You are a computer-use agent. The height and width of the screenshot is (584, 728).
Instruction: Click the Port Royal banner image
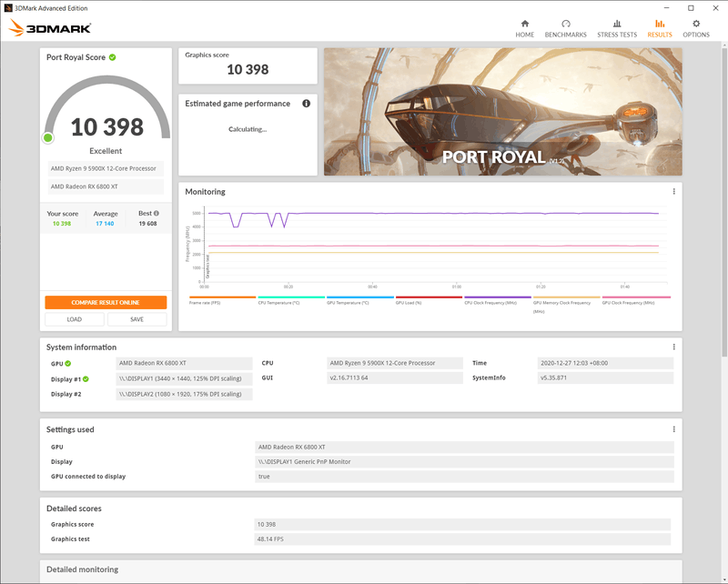(503, 111)
